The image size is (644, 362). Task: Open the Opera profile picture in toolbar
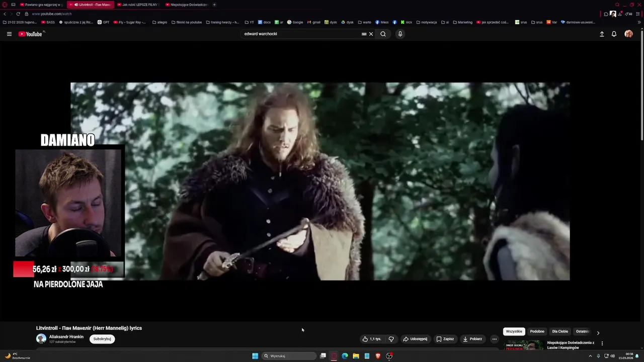pyautogui.click(x=613, y=14)
